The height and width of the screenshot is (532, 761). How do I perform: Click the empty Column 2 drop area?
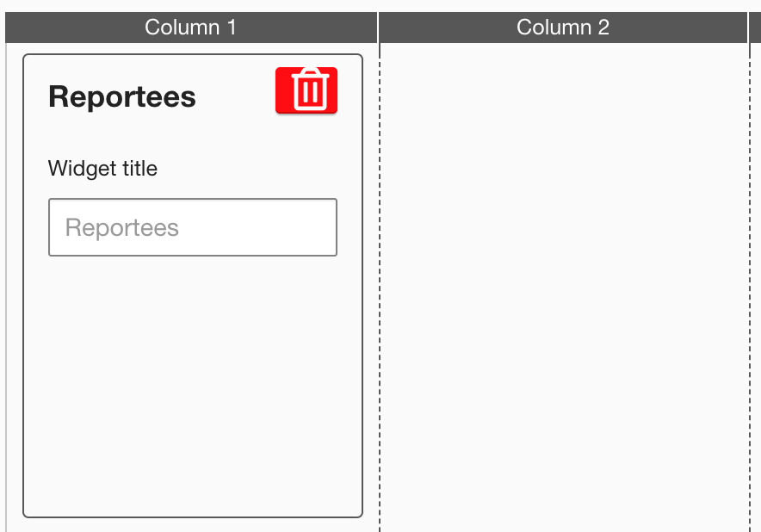coord(564,284)
